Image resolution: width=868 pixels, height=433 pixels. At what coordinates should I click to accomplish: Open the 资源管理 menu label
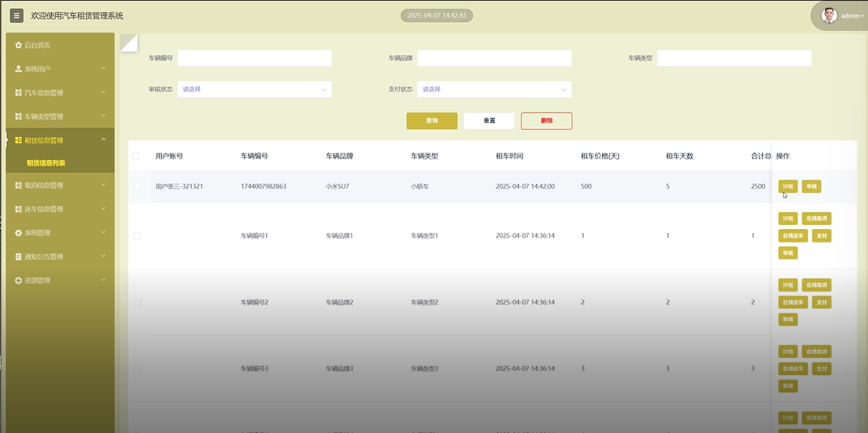coord(37,280)
